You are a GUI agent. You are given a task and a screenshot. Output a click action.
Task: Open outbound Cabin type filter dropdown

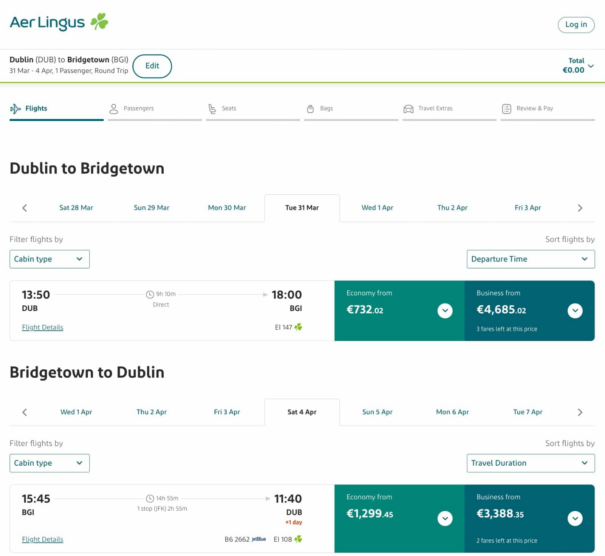click(x=50, y=259)
